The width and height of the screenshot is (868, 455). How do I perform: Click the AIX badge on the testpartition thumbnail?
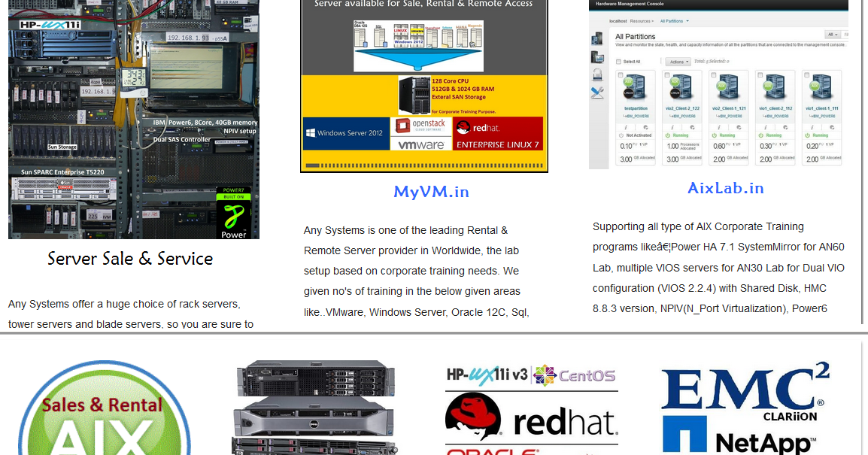tap(628, 82)
